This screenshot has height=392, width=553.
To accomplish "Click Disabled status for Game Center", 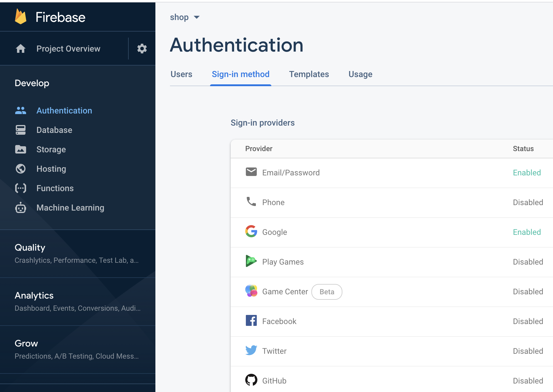I will [528, 292].
